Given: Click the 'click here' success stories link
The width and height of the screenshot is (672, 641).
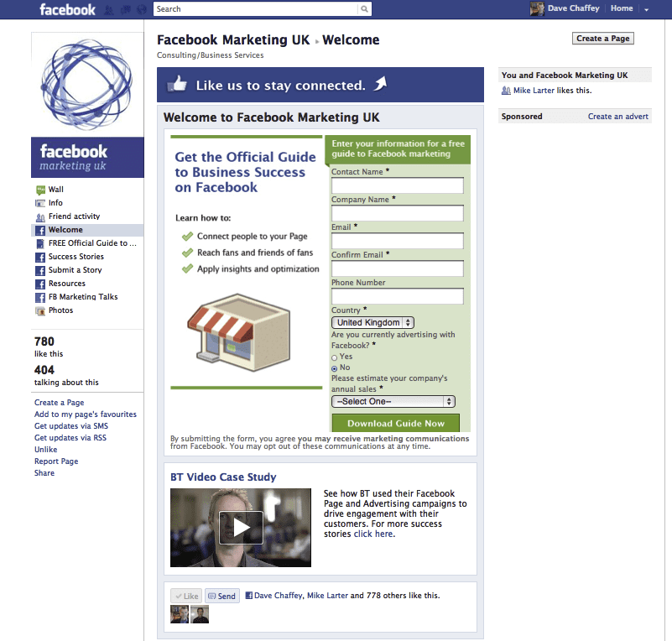Looking at the screenshot, I should click(x=373, y=534).
